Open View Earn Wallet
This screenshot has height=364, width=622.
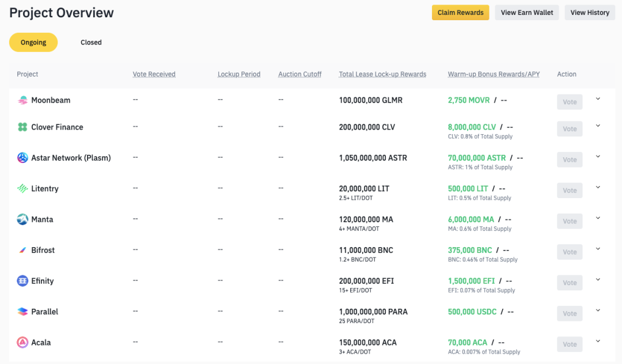(x=527, y=13)
